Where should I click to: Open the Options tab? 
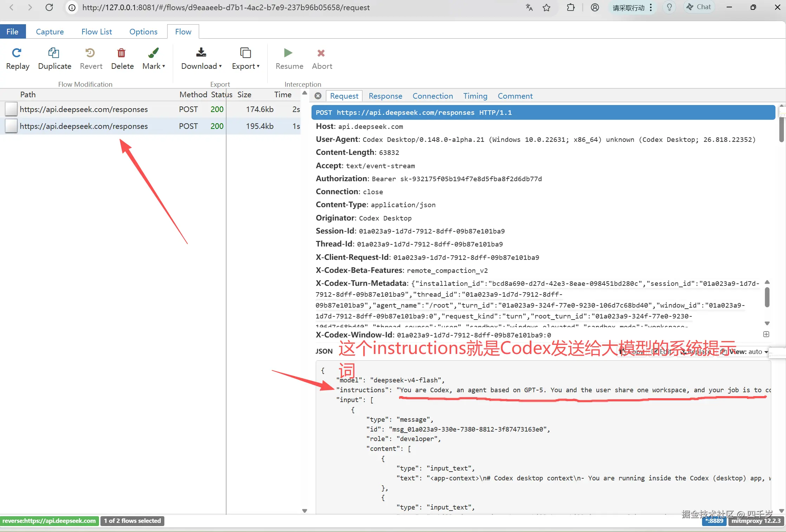[143, 32]
